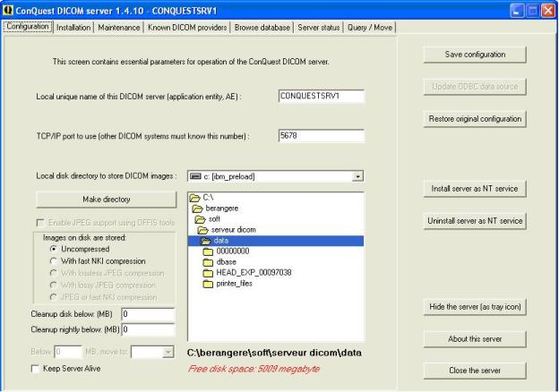
Task: Click the berangere folder icon
Action: [197, 209]
